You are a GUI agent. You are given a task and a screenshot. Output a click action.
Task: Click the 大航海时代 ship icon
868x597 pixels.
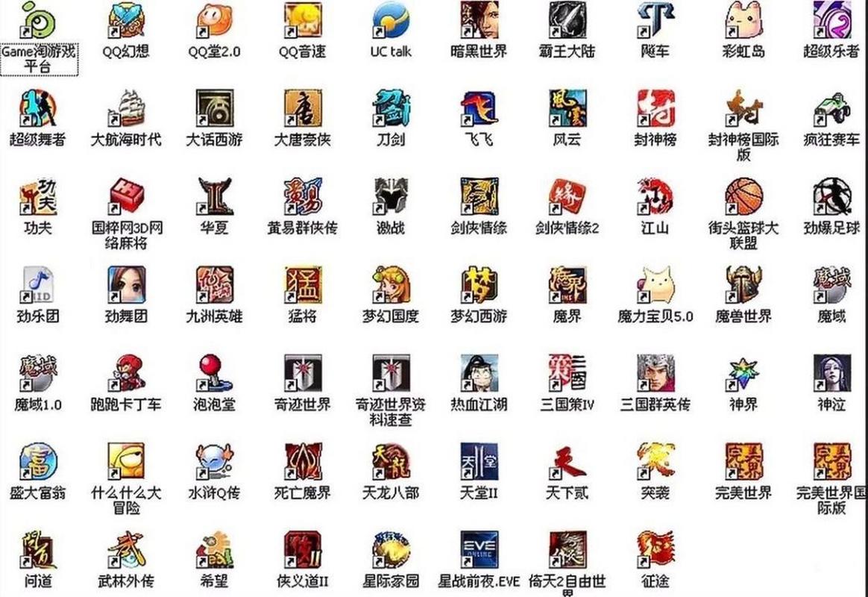click(x=127, y=109)
